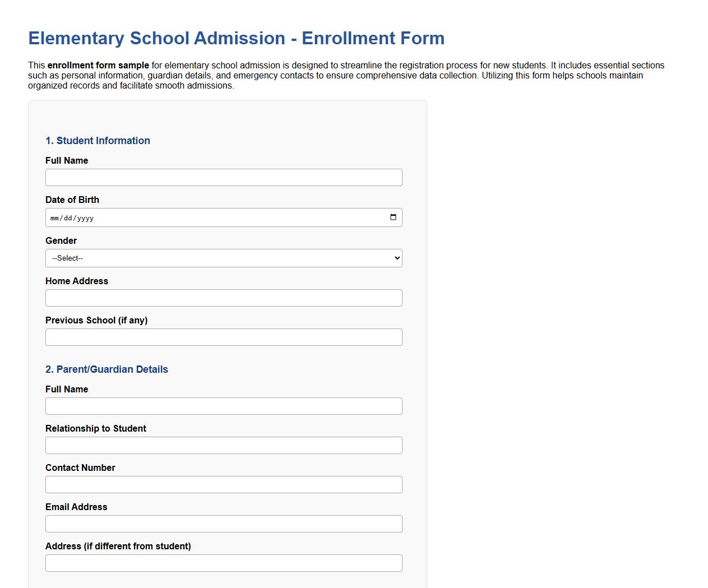Screen dimensions: 708x588
Task: Click the Previous School (if any) field
Action: (224, 337)
